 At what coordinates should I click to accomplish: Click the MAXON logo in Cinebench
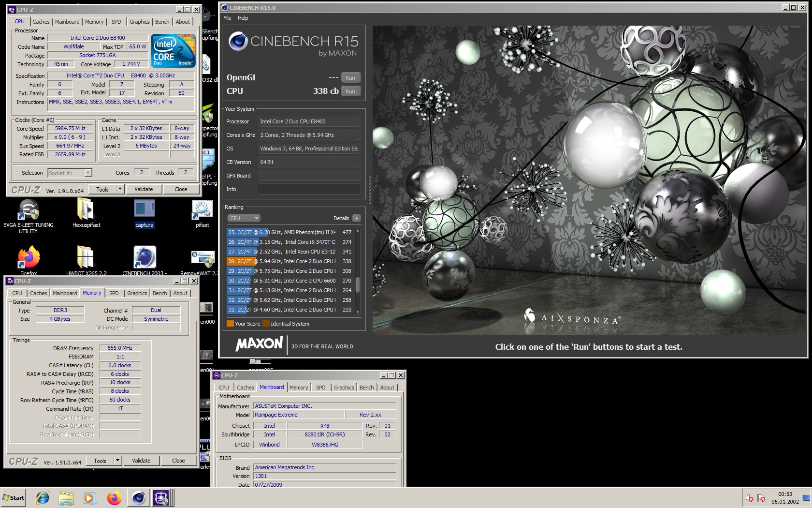pos(259,344)
